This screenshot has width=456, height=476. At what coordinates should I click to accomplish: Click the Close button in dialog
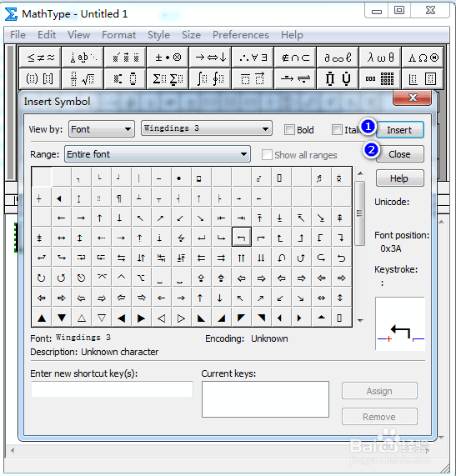(x=400, y=154)
